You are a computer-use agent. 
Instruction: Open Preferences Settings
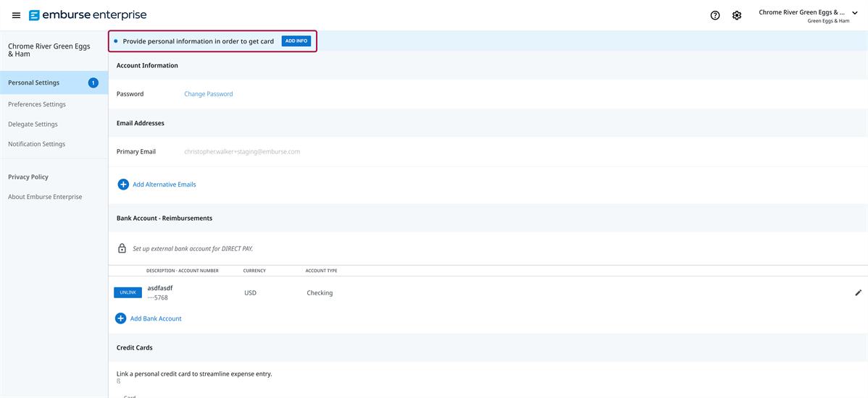coord(37,104)
